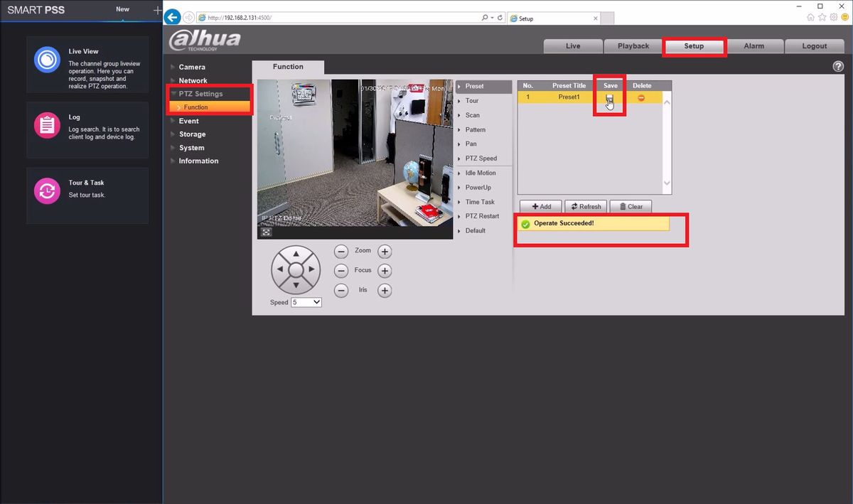
Task: Open the help question mark icon
Action: point(837,66)
